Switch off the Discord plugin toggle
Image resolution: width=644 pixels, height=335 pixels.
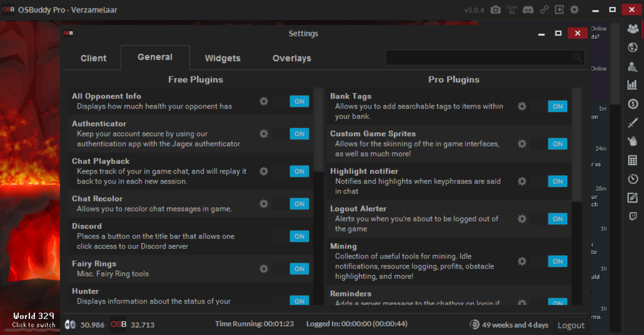(291, 236)
